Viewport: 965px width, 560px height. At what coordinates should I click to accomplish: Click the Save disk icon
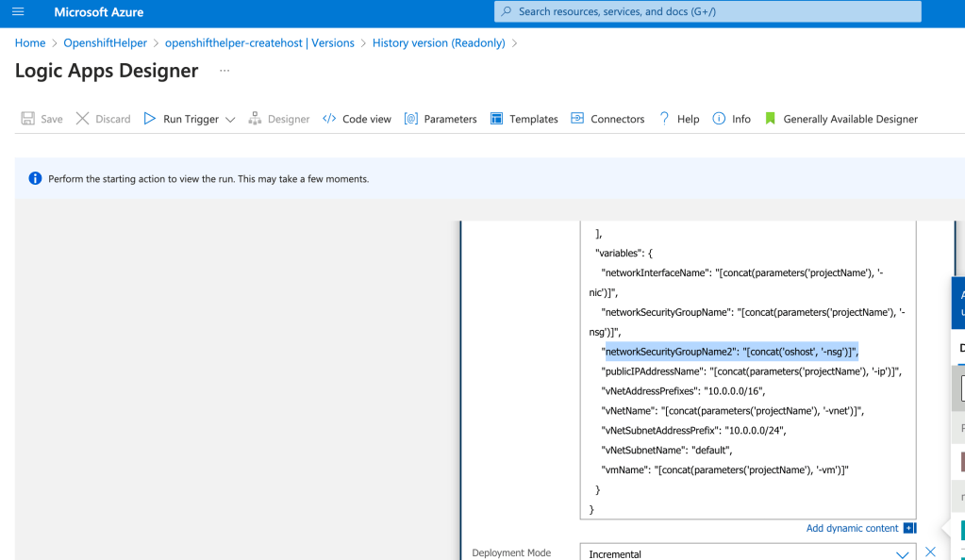pos(27,118)
